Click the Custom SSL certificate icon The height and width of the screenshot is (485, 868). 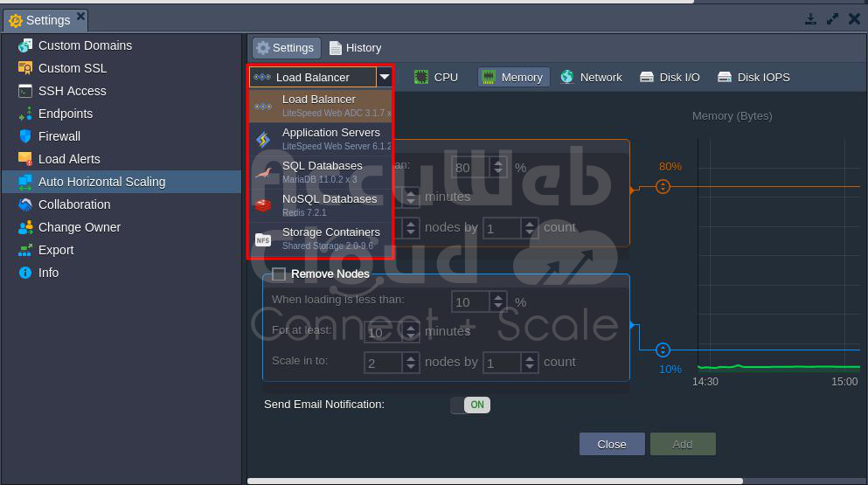[x=25, y=68]
